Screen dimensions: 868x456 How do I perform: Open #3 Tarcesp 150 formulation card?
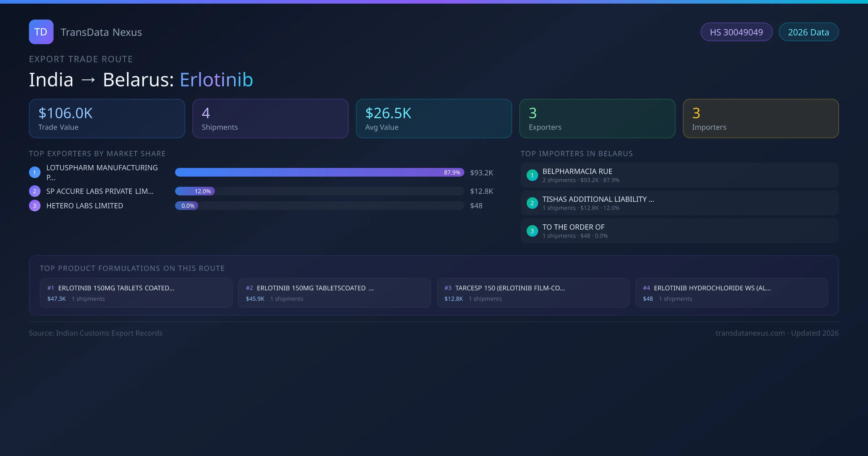533,293
